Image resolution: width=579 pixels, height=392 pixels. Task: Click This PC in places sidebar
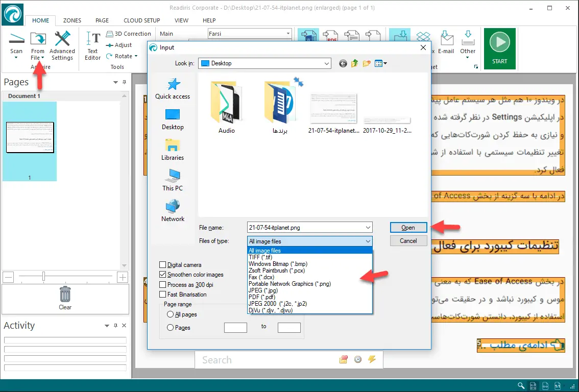pos(173,180)
